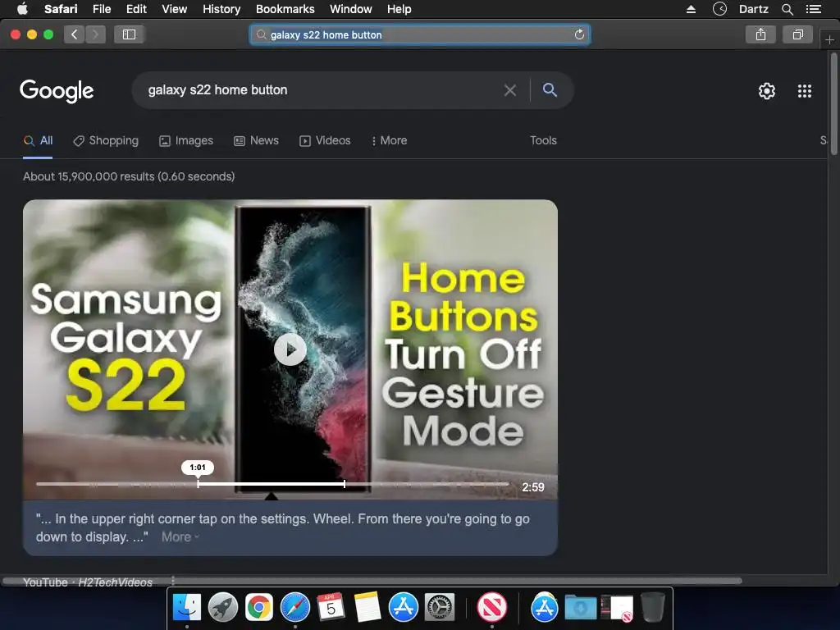Click the video key moment progress bar
Viewport: 840px width, 630px height.
coord(272,484)
